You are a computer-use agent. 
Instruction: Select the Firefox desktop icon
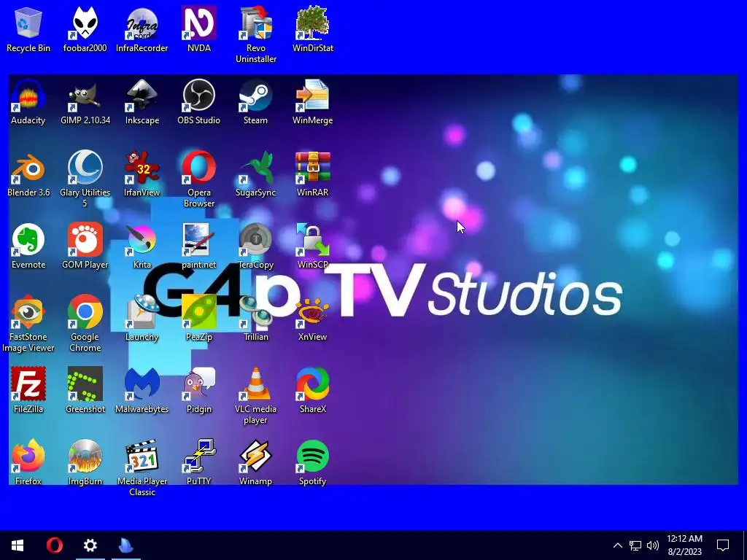coord(28,463)
